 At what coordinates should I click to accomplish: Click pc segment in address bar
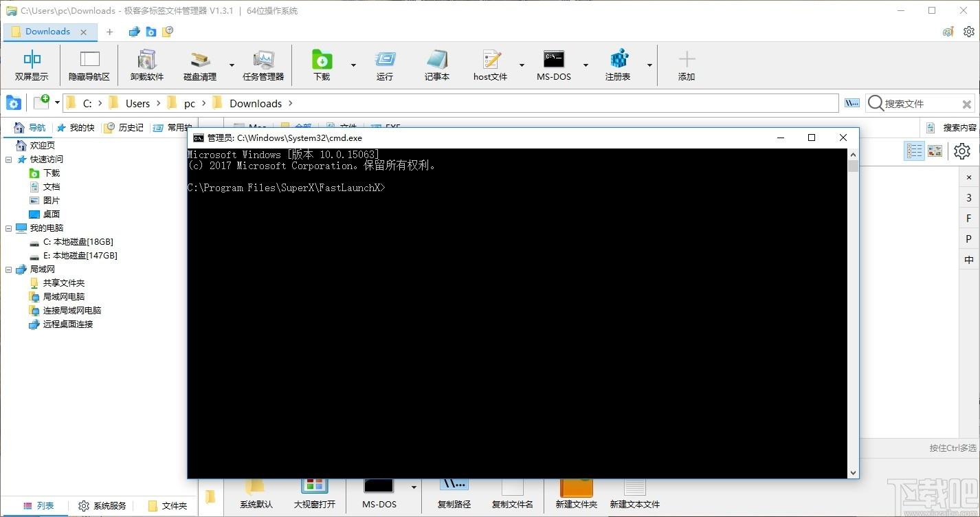(189, 103)
